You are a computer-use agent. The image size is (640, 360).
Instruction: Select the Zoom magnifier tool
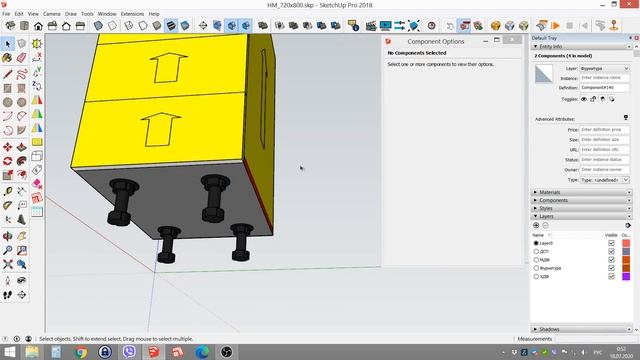(7, 250)
